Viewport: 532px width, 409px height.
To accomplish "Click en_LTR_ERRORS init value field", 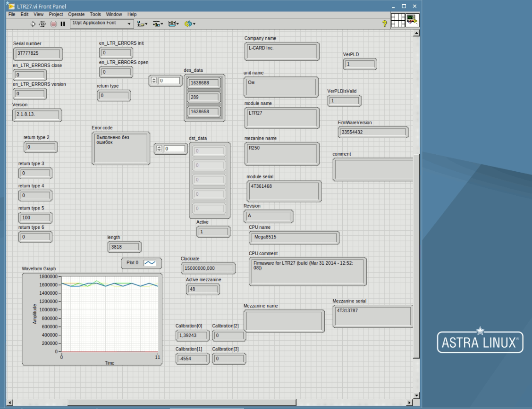I will 116,53.
